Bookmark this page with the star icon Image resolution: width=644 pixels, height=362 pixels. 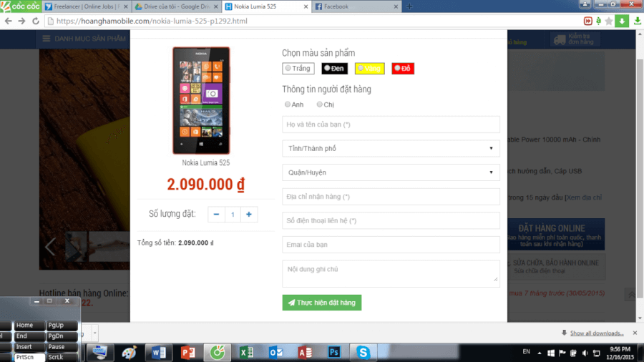click(608, 21)
